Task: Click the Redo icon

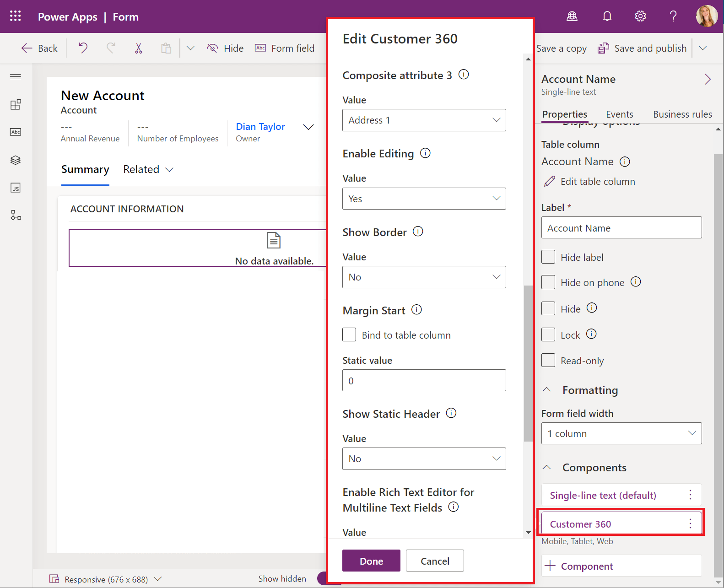Action: click(111, 48)
